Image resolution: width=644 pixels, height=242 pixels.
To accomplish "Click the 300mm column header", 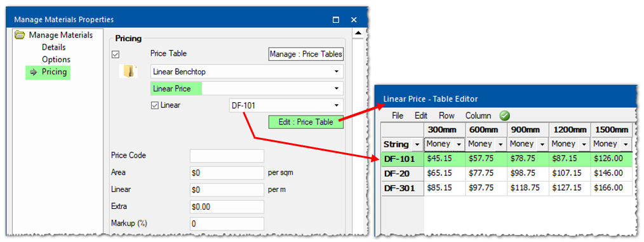I will pos(445,130).
